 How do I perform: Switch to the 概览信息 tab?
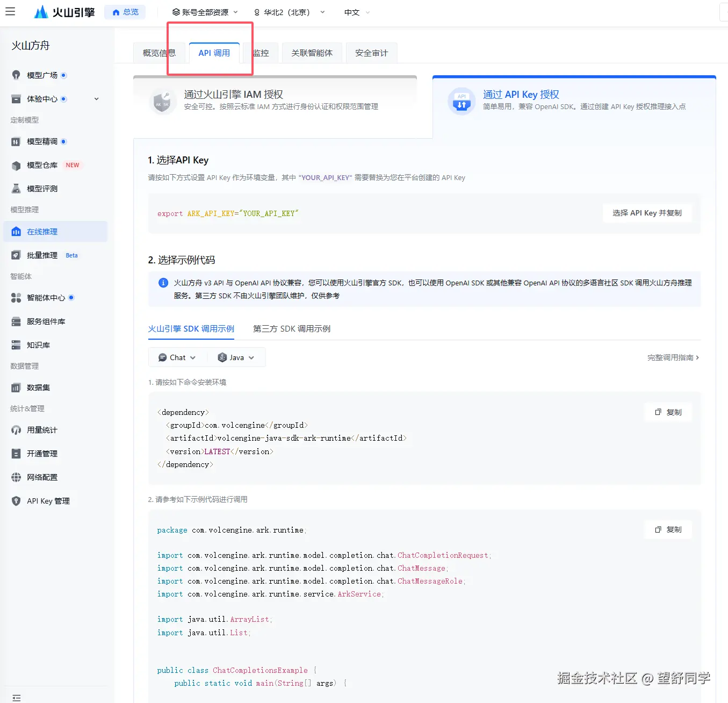pyautogui.click(x=159, y=53)
